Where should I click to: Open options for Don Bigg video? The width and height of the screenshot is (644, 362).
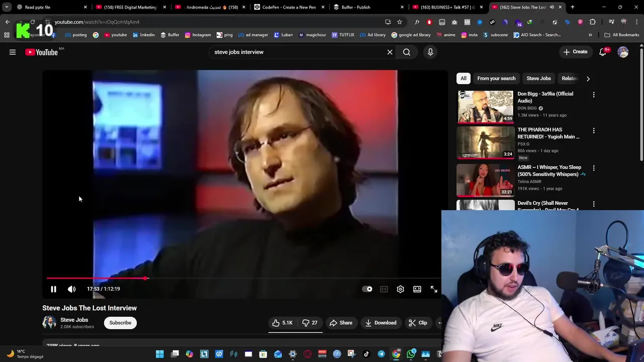(594, 95)
